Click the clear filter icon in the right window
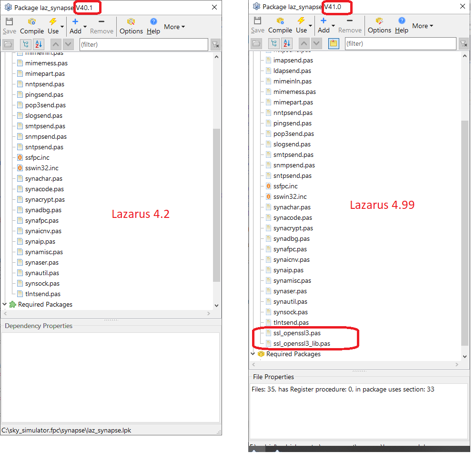 (x=464, y=43)
